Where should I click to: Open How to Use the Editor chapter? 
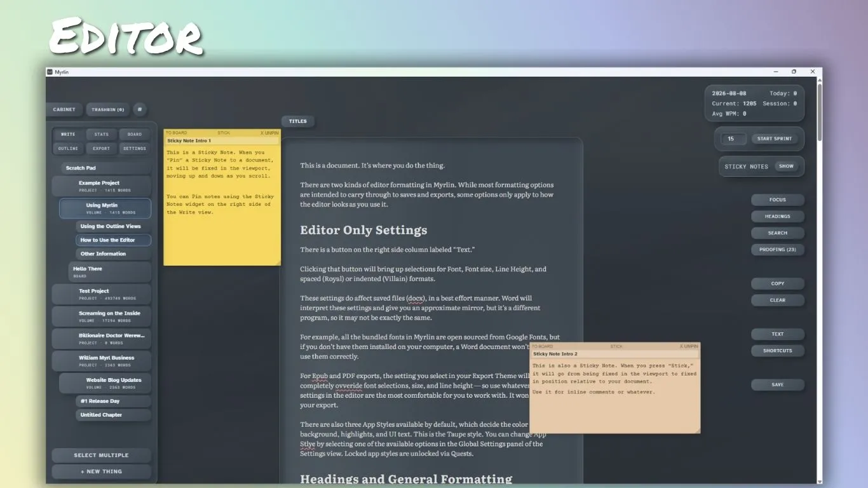(x=114, y=240)
